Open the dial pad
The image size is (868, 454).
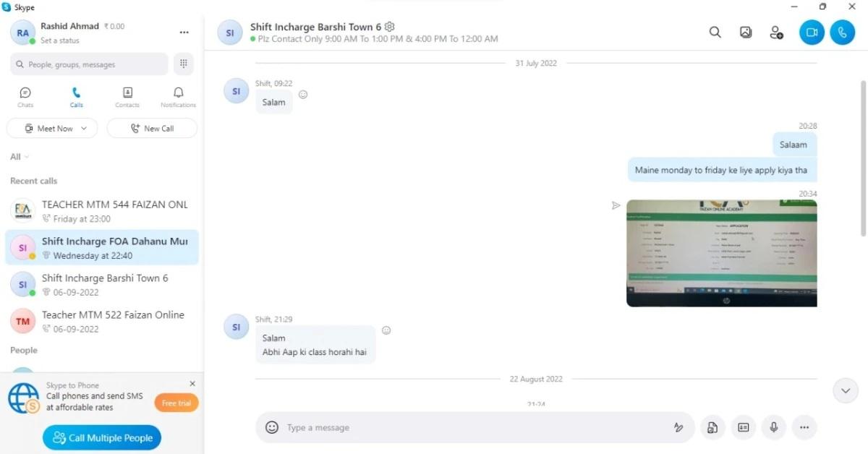click(x=184, y=64)
